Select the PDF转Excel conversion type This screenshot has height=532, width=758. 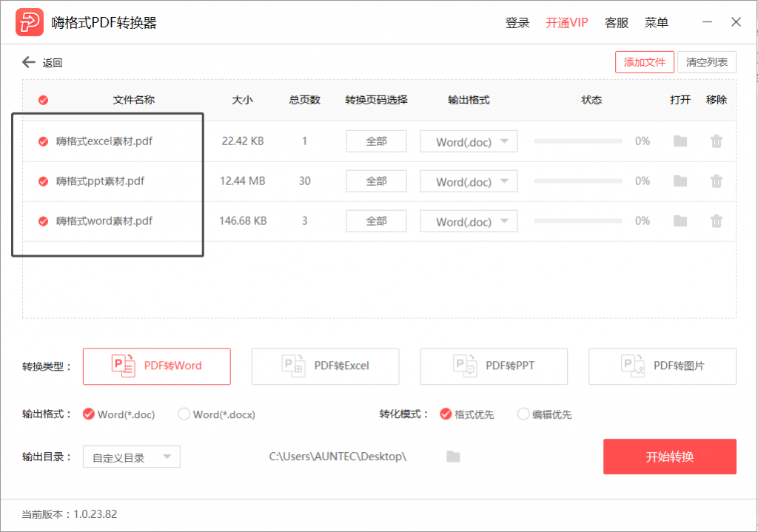(x=326, y=366)
